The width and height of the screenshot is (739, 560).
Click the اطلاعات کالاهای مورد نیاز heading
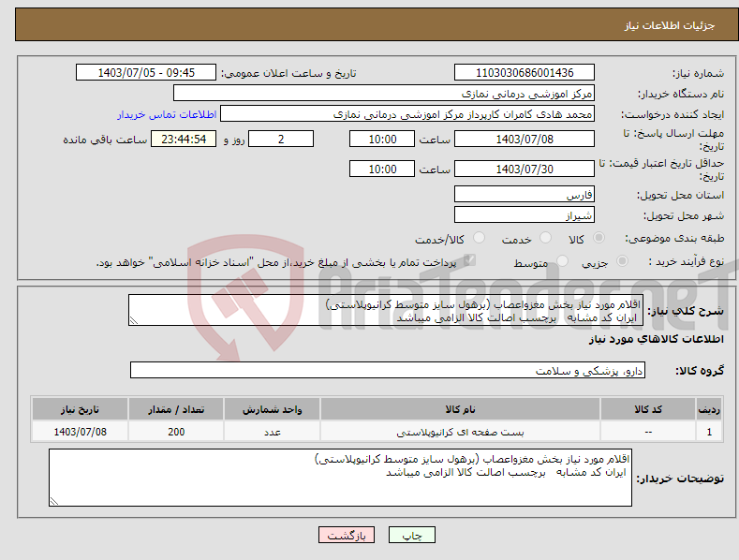point(656,339)
